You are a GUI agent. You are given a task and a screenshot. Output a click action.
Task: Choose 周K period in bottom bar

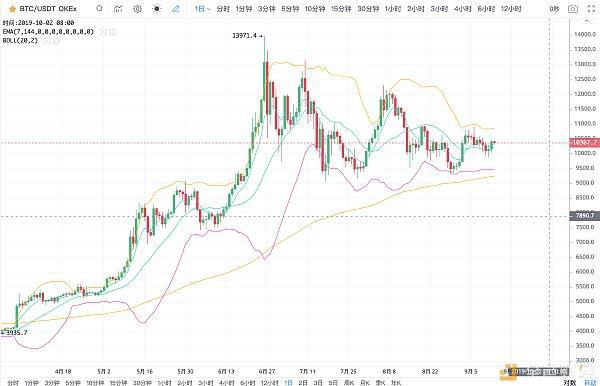point(349,383)
